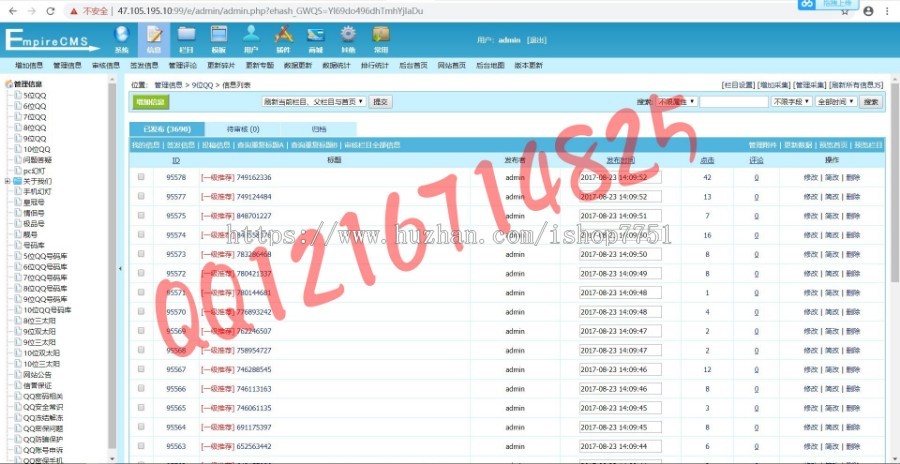Check the box for row 95570
Image resolution: width=900 pixels, height=464 pixels.
[x=141, y=311]
